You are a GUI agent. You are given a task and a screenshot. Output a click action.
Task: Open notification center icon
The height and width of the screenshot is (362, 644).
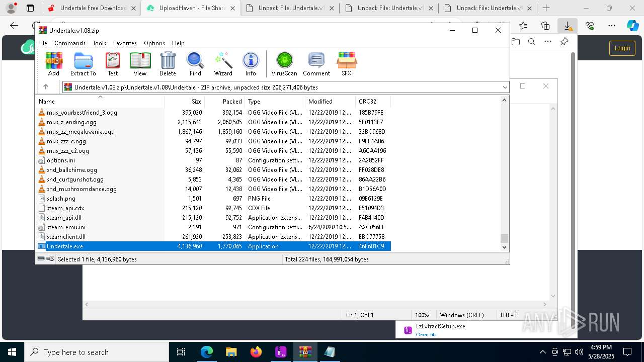tap(627, 352)
